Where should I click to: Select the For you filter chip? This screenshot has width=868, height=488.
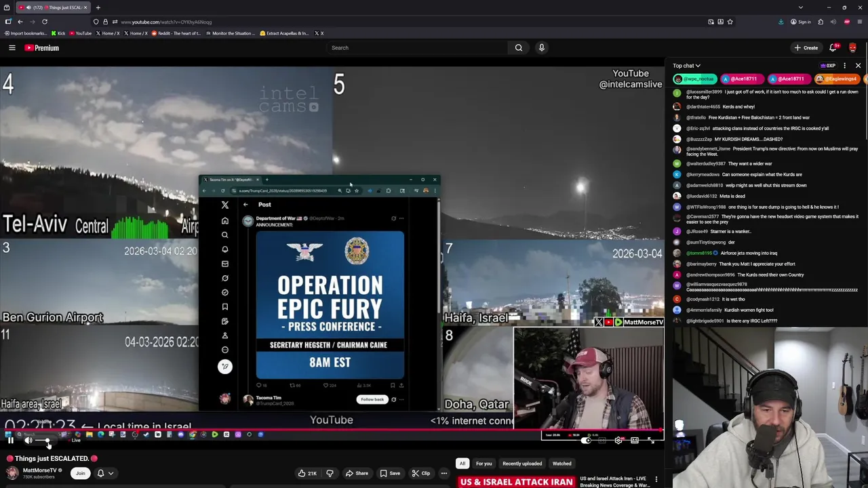coord(484,464)
